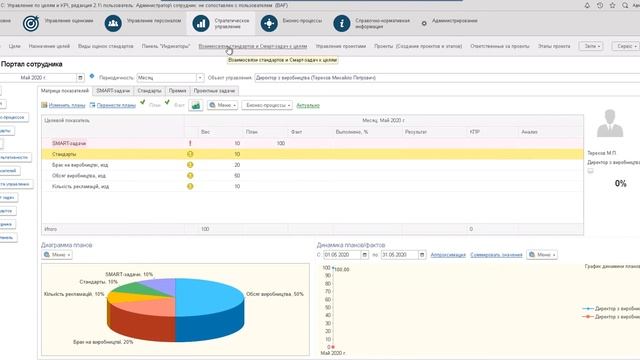Open Взаимосвязи стандартов и Смарт-задач link
This screenshot has width=640, height=360.
tap(253, 46)
